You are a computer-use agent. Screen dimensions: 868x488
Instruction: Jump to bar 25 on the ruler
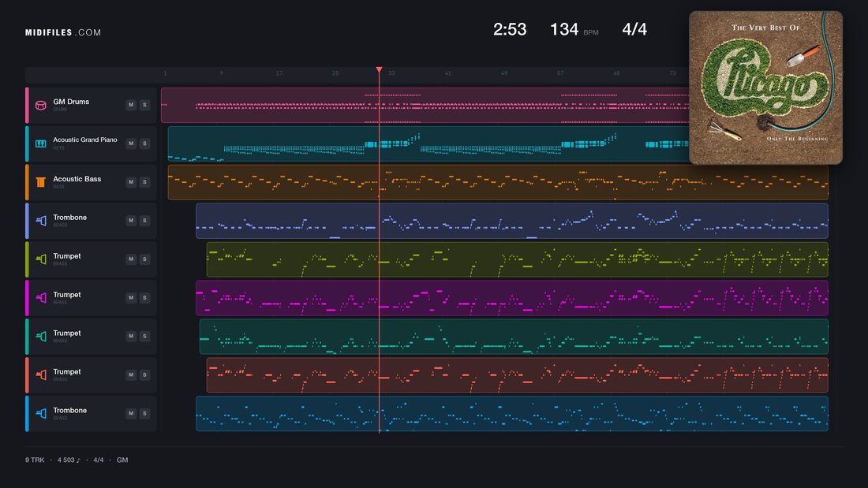point(335,73)
